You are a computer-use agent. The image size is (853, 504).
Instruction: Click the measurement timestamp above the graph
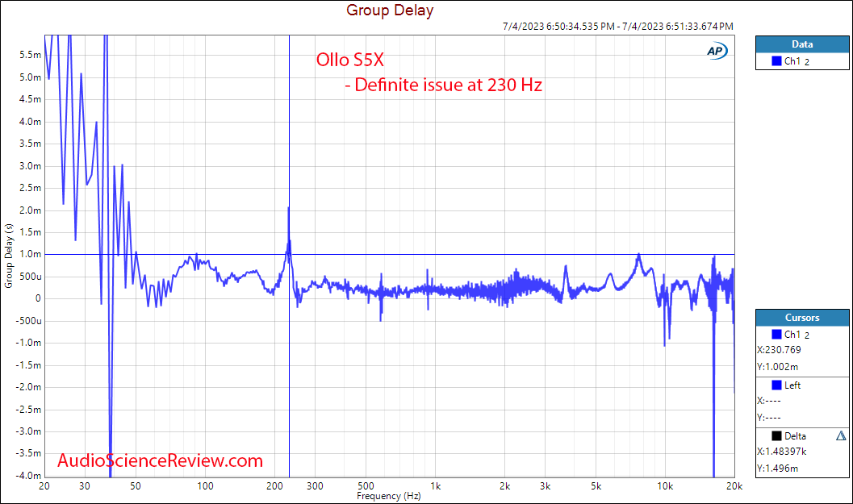click(x=618, y=26)
